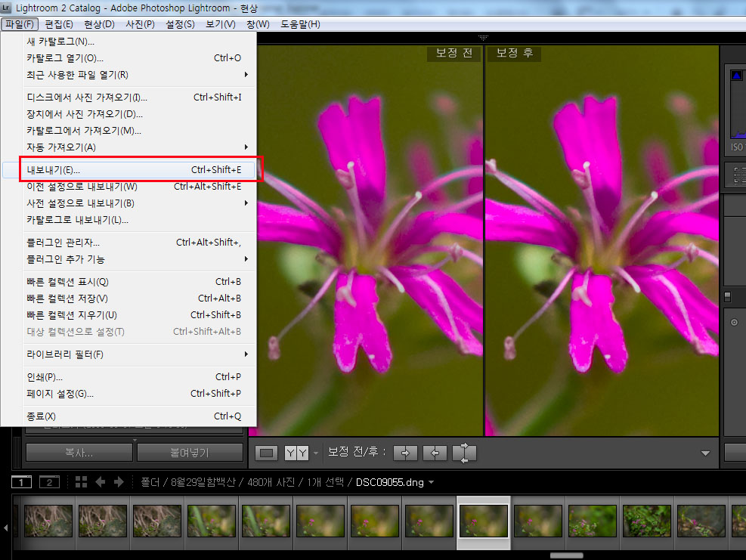746x560 pixels.
Task: Open toolbar options dropdown triangle at right
Action: pyautogui.click(x=705, y=453)
